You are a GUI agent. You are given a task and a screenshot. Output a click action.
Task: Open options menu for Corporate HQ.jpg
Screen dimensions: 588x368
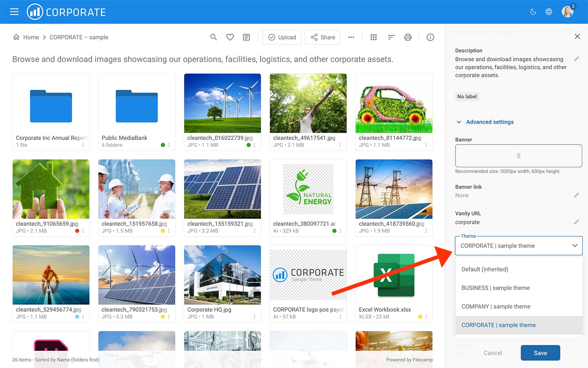coord(255,317)
